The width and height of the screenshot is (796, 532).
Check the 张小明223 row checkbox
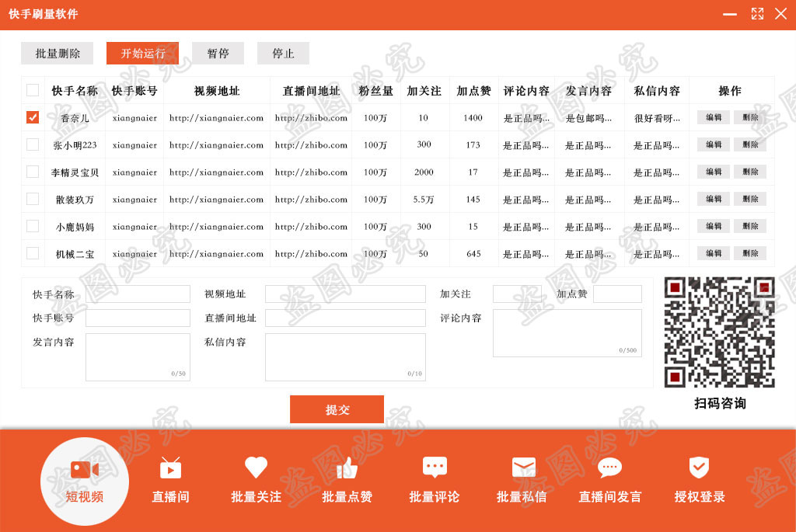click(x=33, y=144)
